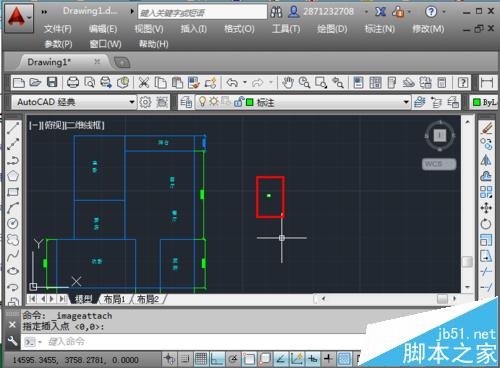500x368 pixels.
Task: Open the 插入(I) menu
Action: 194,29
